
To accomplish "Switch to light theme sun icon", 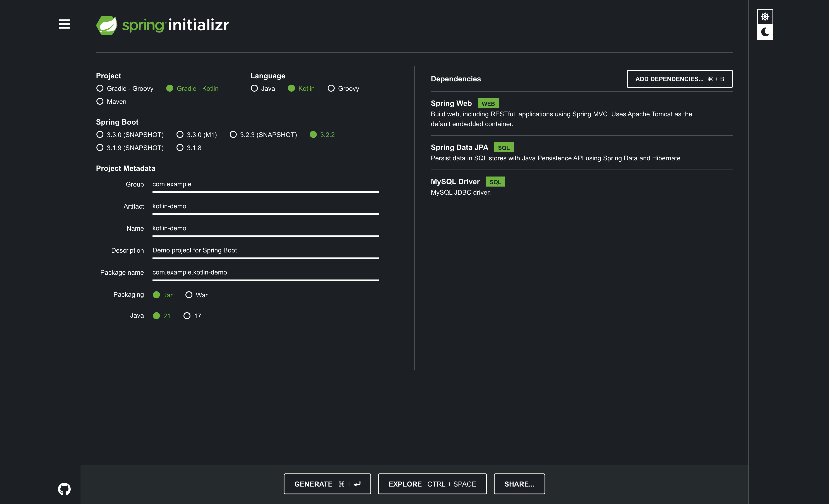I will (765, 17).
